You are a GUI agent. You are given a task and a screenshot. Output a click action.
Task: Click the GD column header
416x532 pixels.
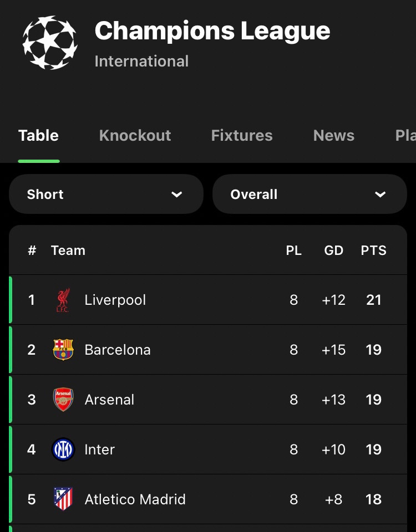click(334, 250)
